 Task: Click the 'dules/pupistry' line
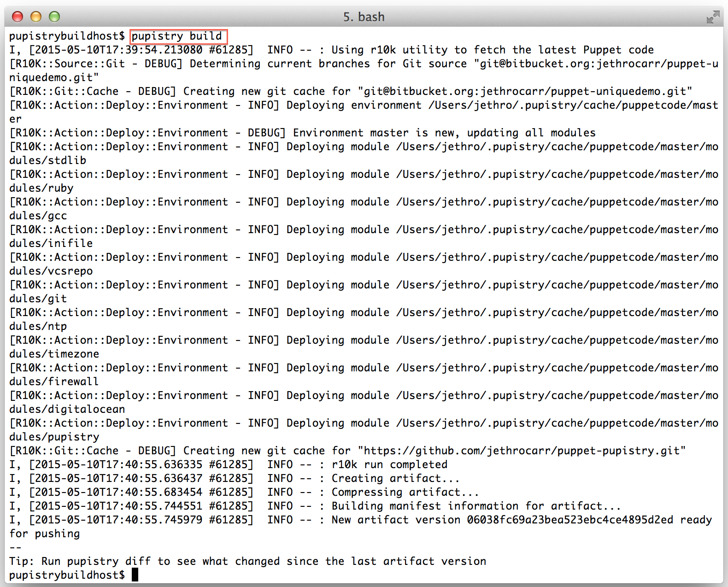pyautogui.click(x=54, y=437)
